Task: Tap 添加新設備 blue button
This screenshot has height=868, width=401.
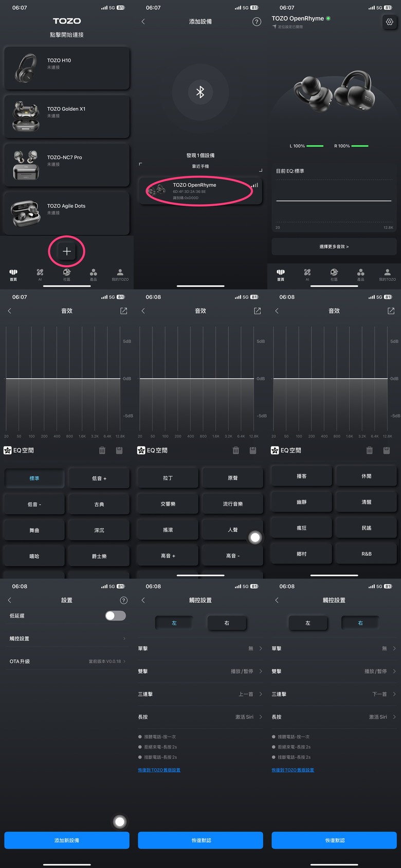Action: click(67, 840)
